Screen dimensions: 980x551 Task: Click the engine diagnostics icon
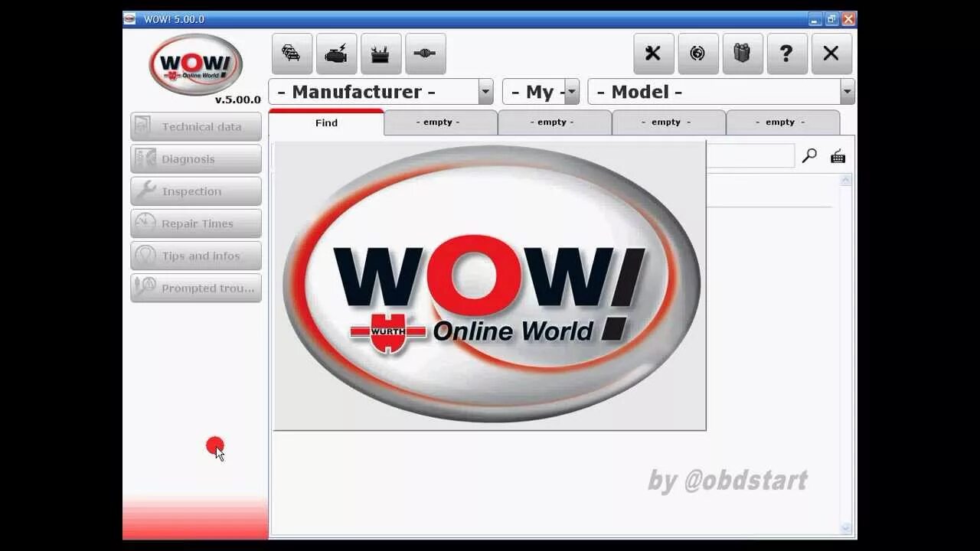[x=336, y=54]
